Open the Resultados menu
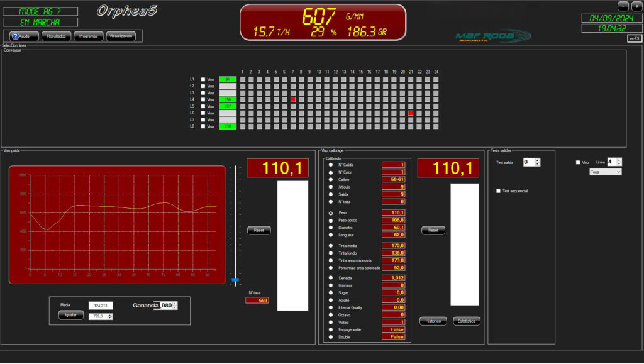The height and width of the screenshot is (364, 644). pos(57,36)
